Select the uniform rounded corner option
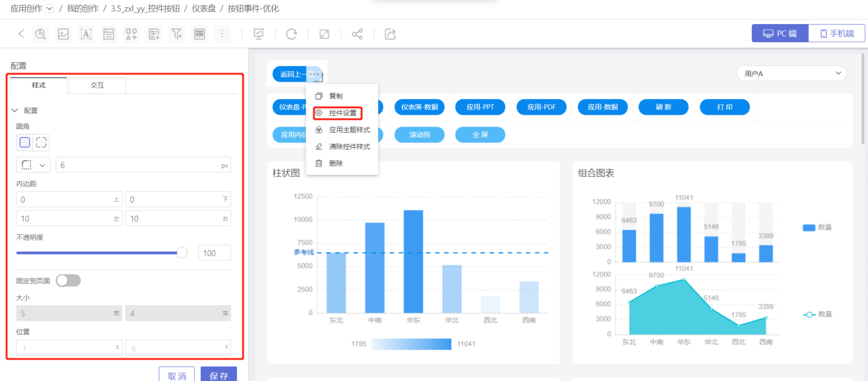This screenshot has height=381, width=868. [x=25, y=142]
